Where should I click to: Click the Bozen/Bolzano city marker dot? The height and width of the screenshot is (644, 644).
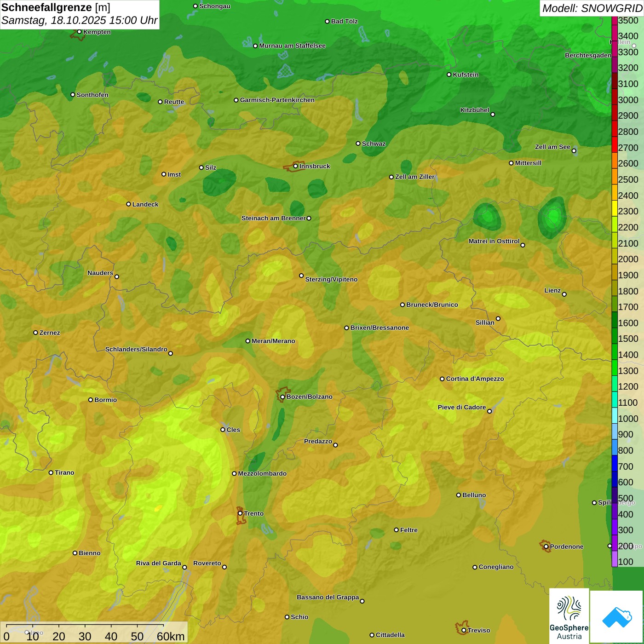(282, 397)
